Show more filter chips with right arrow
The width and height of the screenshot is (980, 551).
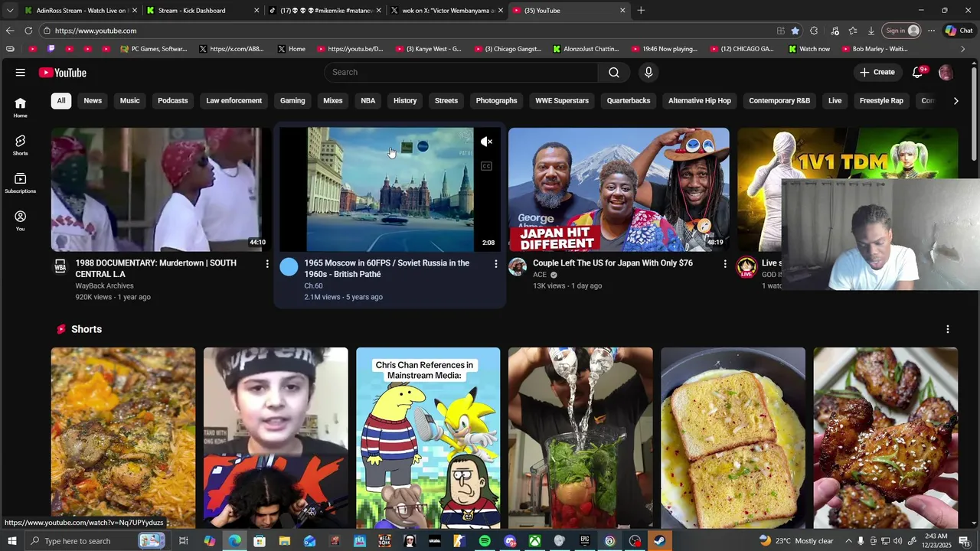(x=955, y=100)
